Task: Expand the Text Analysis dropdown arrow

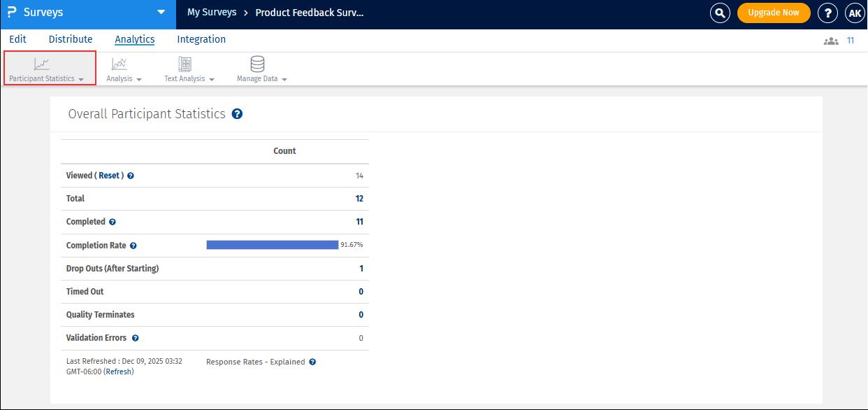Action: [x=212, y=80]
